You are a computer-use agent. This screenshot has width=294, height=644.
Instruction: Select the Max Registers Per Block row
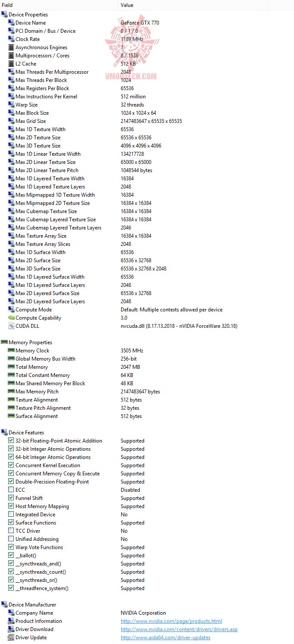tap(147, 88)
